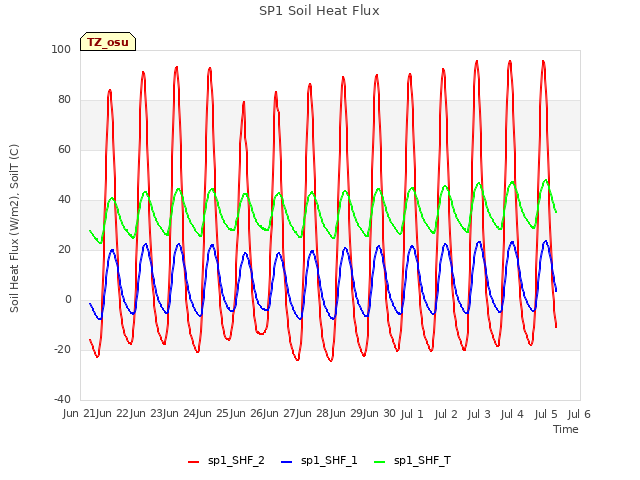
Task: Click the 80 y-axis tick value
Action: pos(64,100)
